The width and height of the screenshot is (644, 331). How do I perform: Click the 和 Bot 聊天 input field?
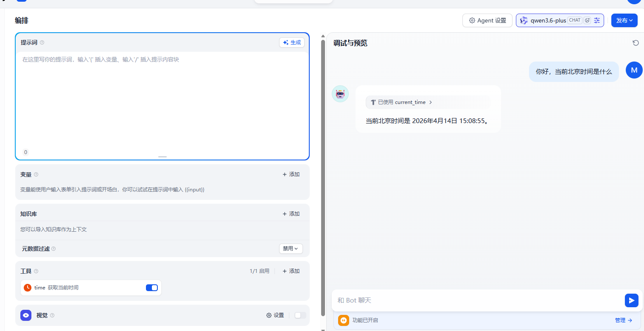point(475,300)
